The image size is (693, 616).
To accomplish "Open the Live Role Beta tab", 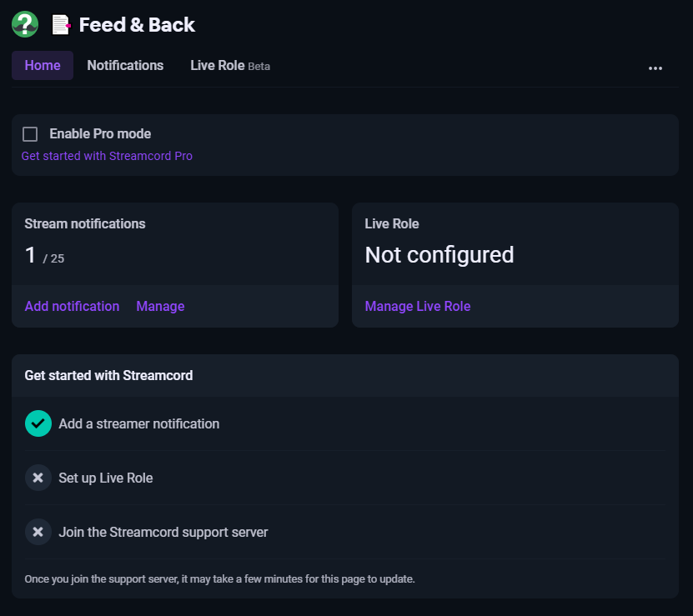I will point(230,65).
